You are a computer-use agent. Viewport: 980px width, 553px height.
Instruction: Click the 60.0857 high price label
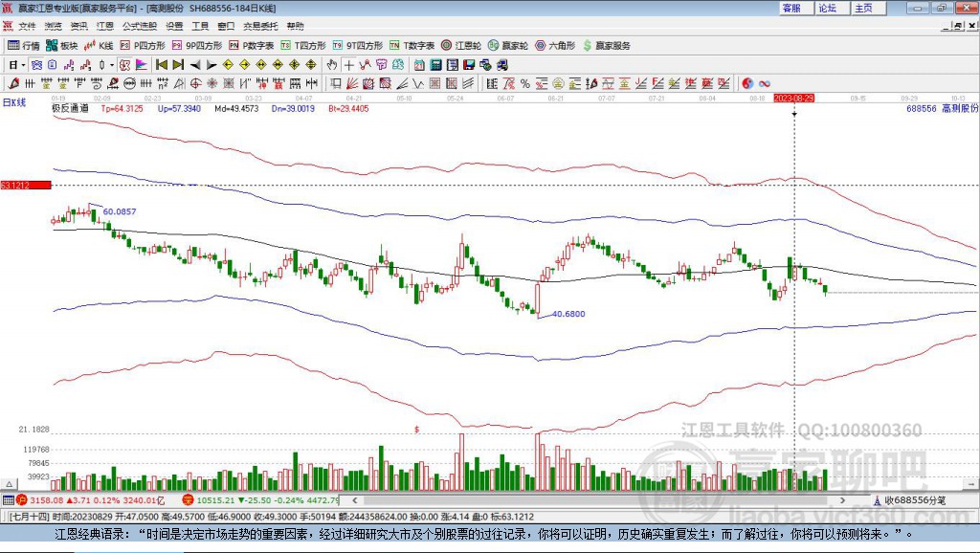point(120,211)
